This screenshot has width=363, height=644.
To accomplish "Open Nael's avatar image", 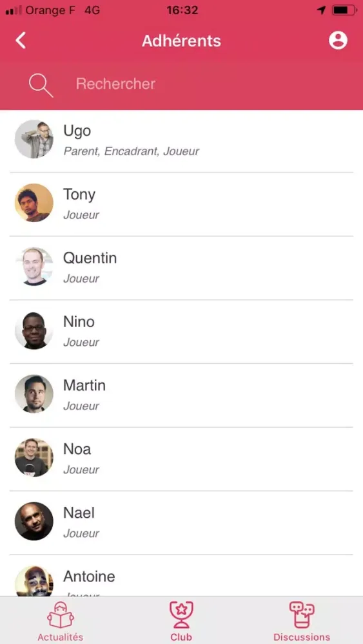I will click(34, 521).
